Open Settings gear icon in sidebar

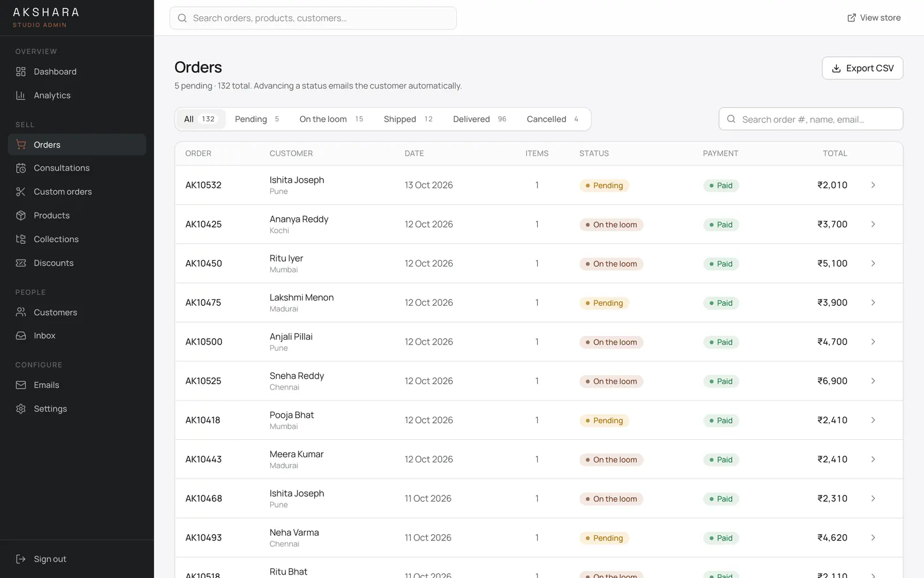(x=21, y=409)
